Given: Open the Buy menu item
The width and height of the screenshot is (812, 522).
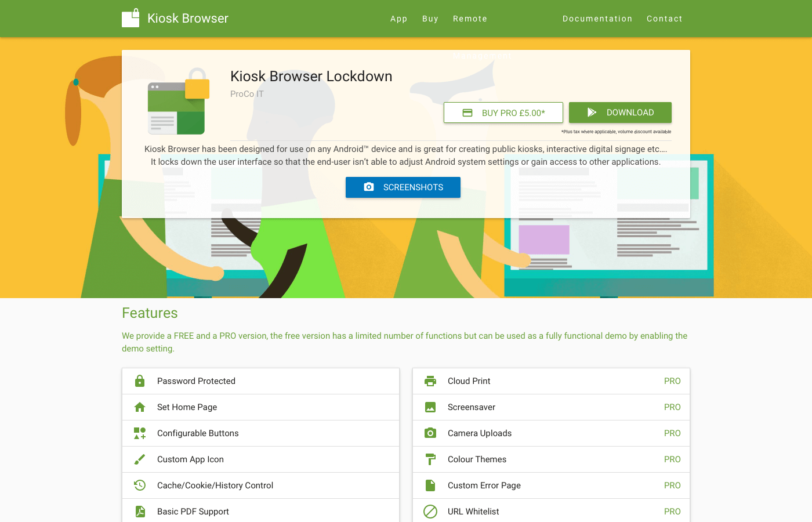Looking at the screenshot, I should coord(430,19).
